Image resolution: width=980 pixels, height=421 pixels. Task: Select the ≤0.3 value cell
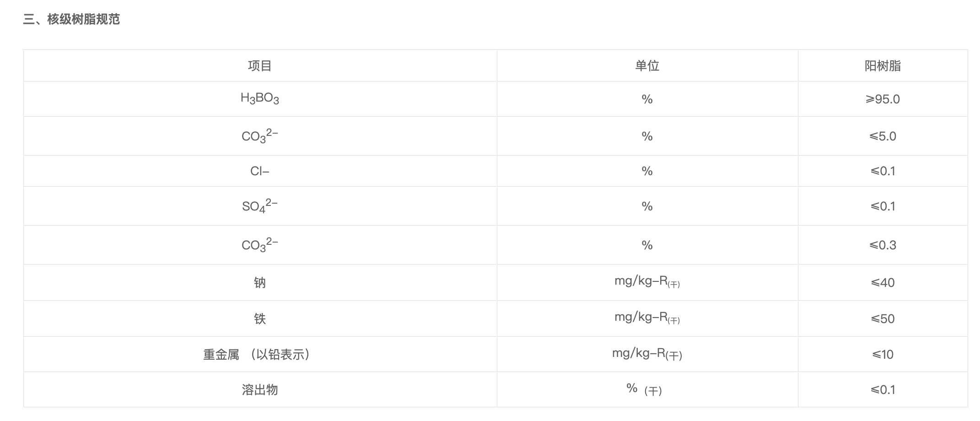click(883, 245)
